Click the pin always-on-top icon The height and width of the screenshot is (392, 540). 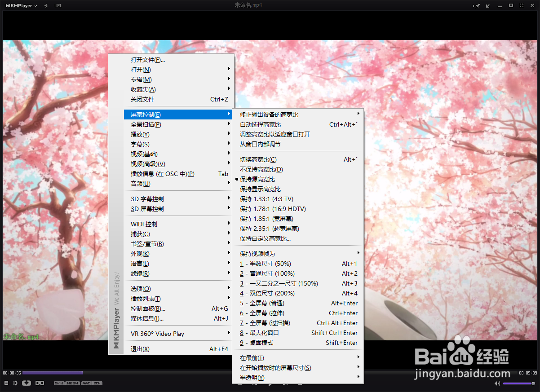[x=477, y=5]
